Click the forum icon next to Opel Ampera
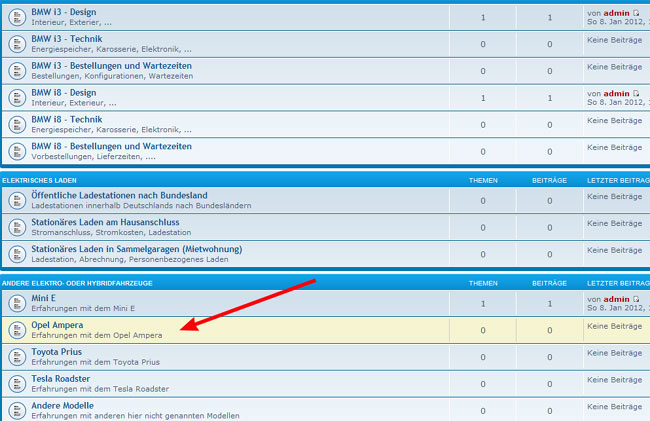650x421 pixels. [x=16, y=330]
